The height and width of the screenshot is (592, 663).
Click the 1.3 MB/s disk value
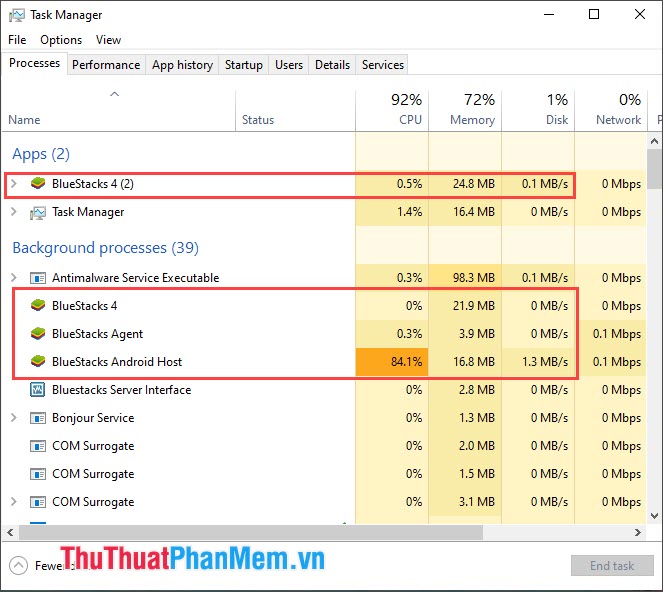click(545, 362)
